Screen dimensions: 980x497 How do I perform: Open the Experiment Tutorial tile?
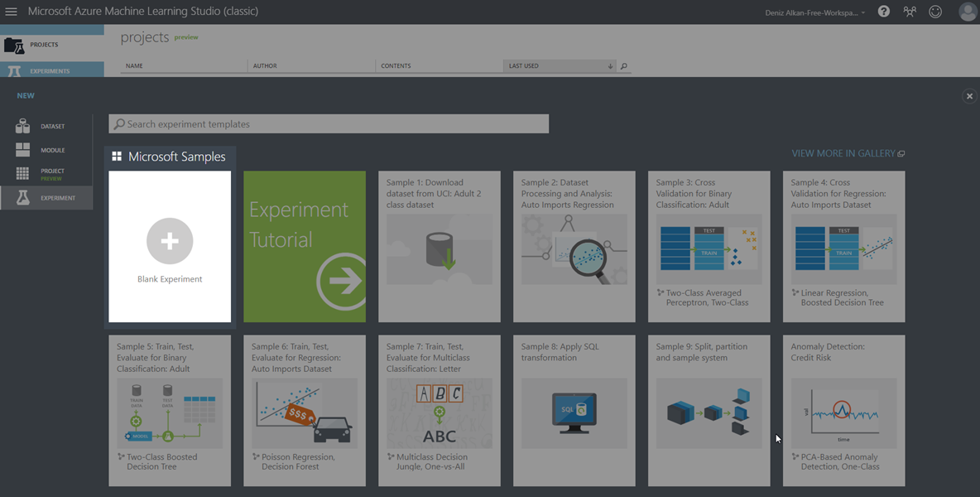(305, 246)
